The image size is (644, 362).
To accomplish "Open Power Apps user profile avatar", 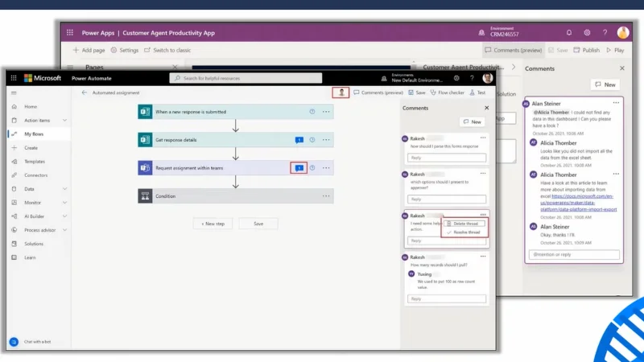I will [622, 32].
